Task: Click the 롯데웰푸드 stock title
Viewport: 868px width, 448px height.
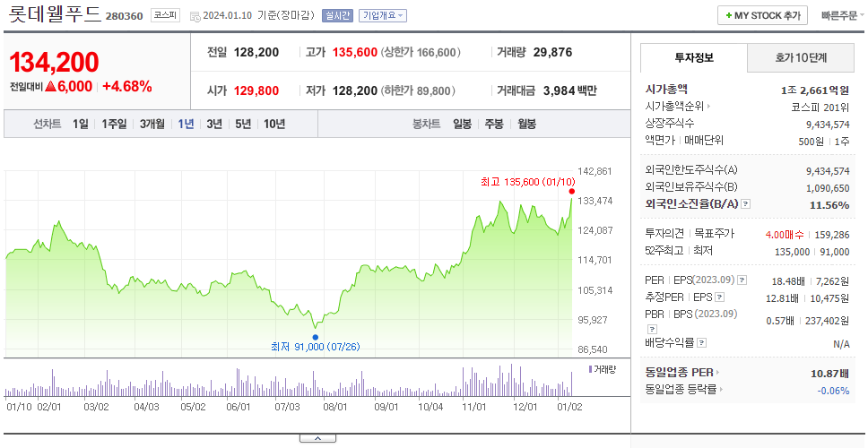Action: (56, 13)
